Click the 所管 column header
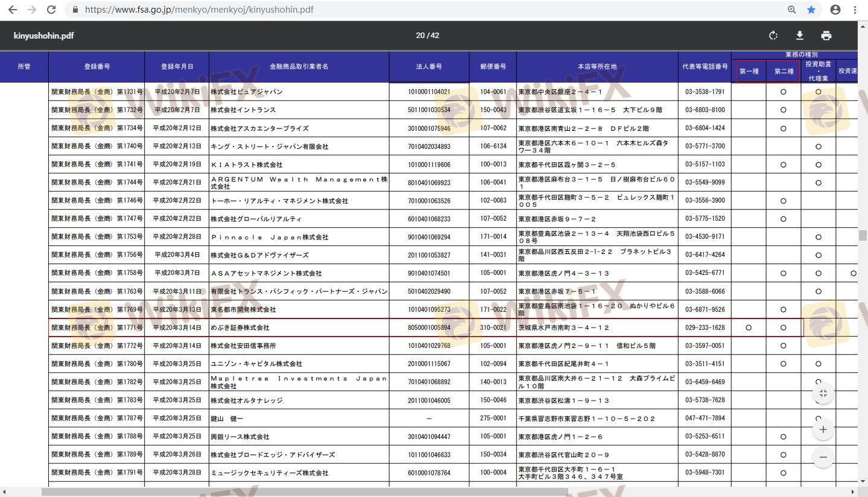868x497 pixels. point(24,66)
